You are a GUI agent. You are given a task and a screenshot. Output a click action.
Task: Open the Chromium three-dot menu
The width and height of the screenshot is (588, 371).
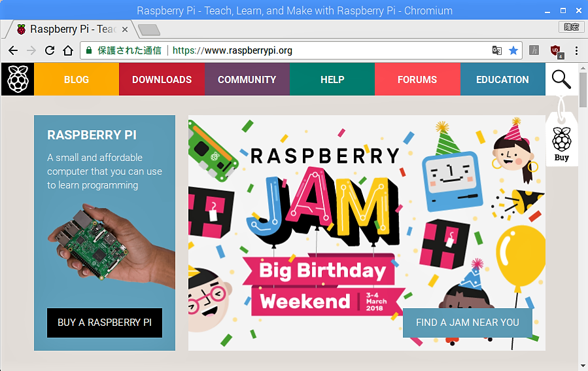[576, 50]
